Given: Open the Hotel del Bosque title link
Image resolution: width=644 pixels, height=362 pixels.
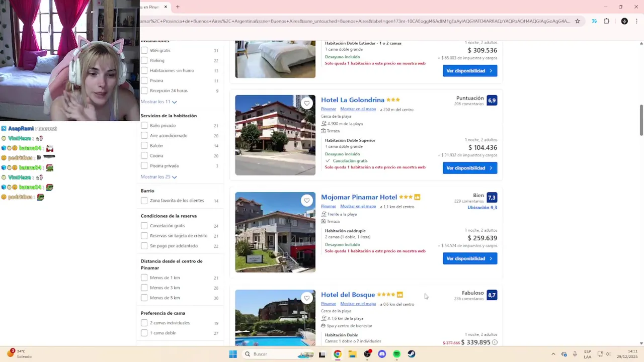Looking at the screenshot, I should point(348,295).
